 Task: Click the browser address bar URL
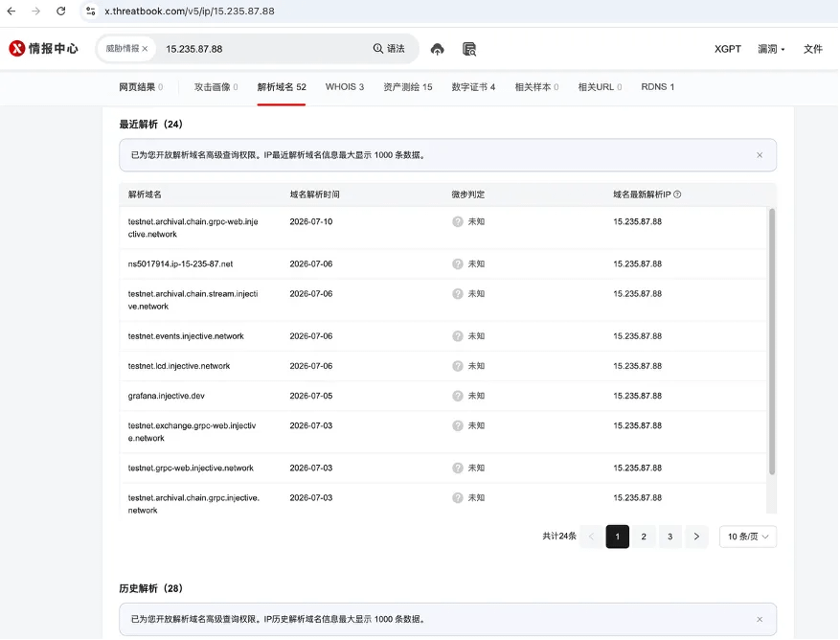(190, 11)
